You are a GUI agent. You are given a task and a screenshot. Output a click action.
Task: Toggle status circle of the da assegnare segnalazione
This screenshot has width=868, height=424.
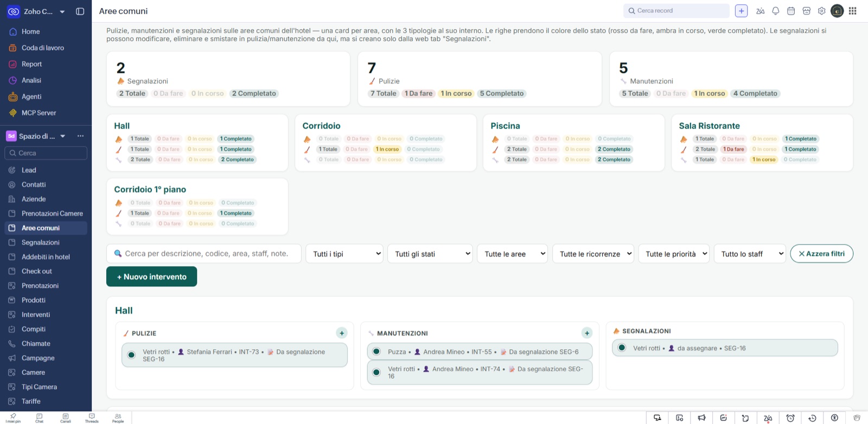point(622,348)
